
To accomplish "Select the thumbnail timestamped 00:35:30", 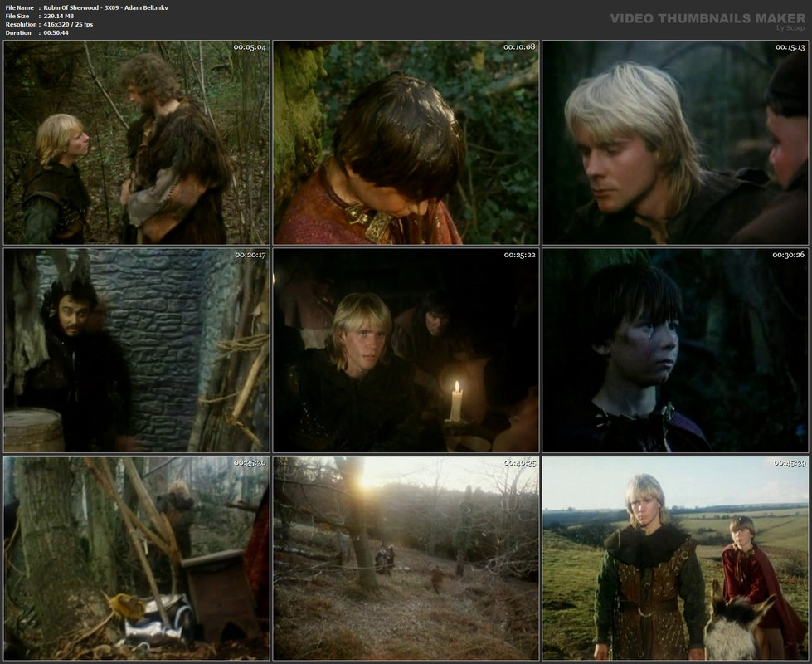I will point(137,559).
